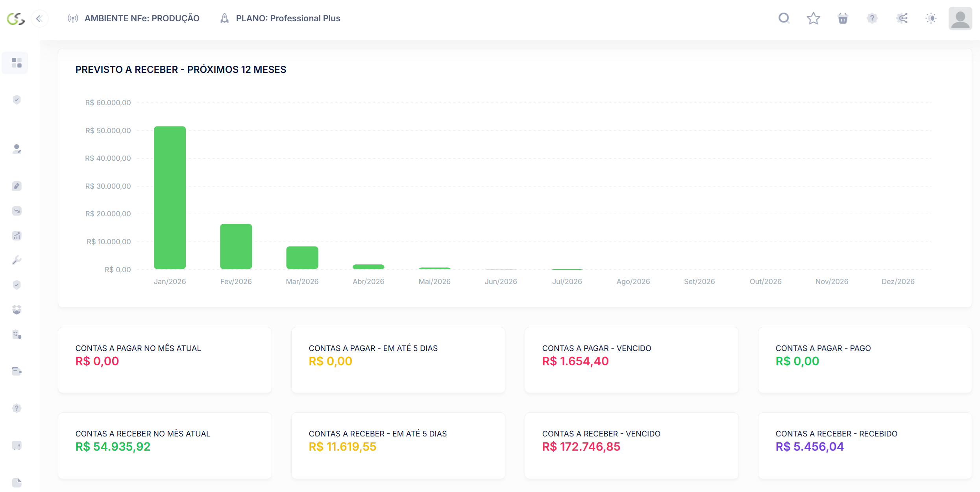Click the Contas a Pagar - Vencido card
Screen dimensions: 980x492
pyautogui.click(x=631, y=360)
